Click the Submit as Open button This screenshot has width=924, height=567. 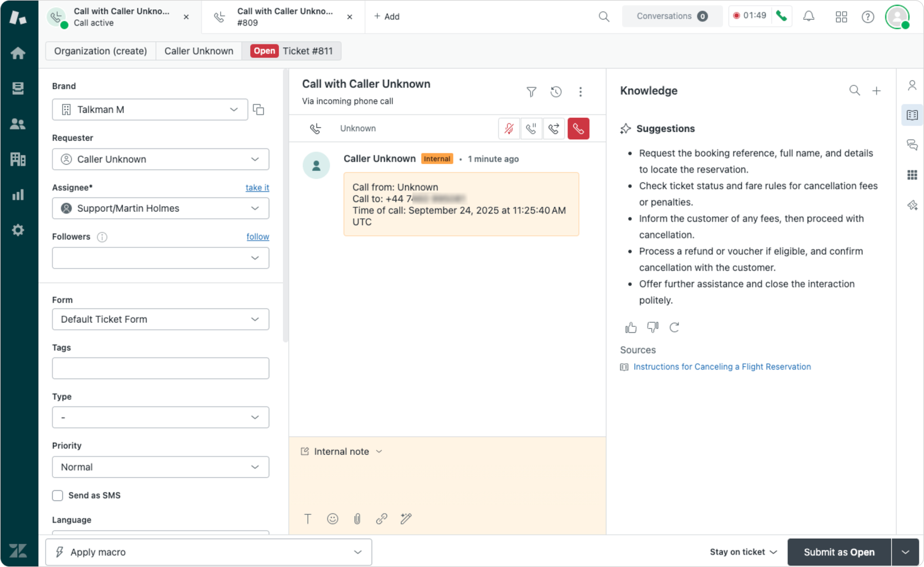839,552
